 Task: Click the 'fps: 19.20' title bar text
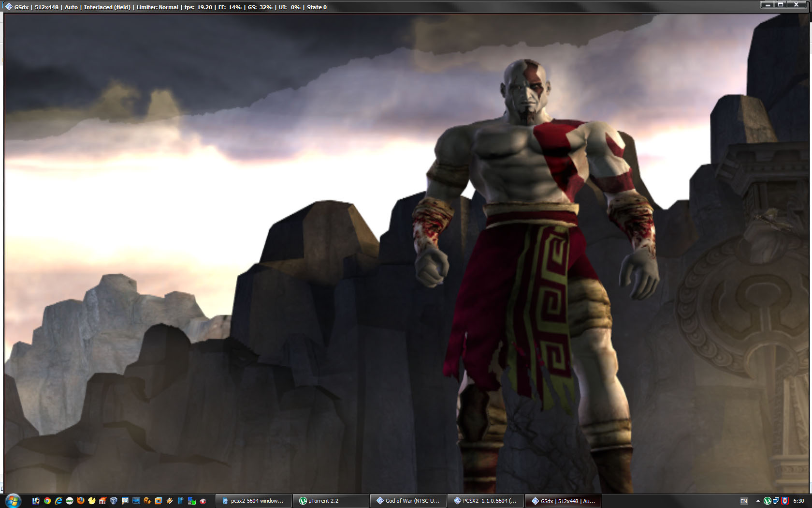click(198, 7)
